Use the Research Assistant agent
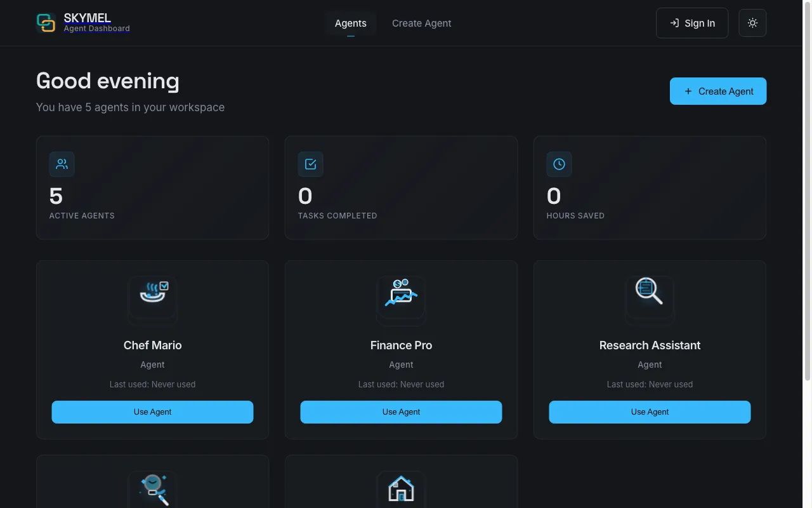Viewport: 812px width, 508px height. coord(650,411)
